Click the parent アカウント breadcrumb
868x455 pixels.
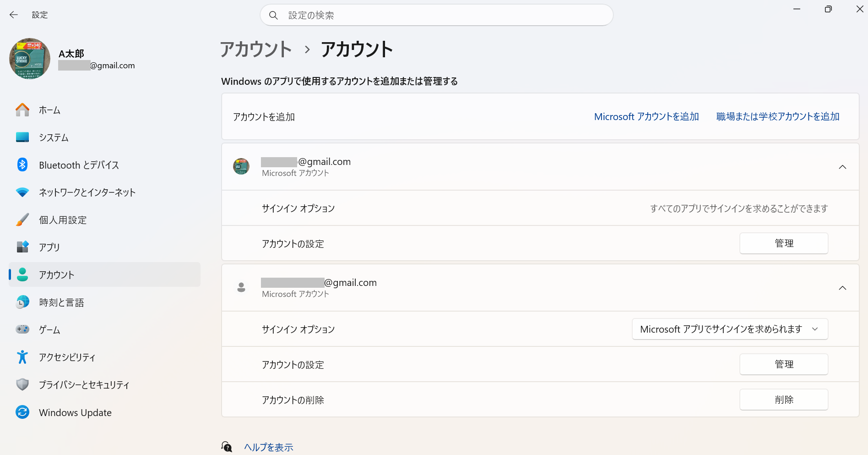coord(256,49)
